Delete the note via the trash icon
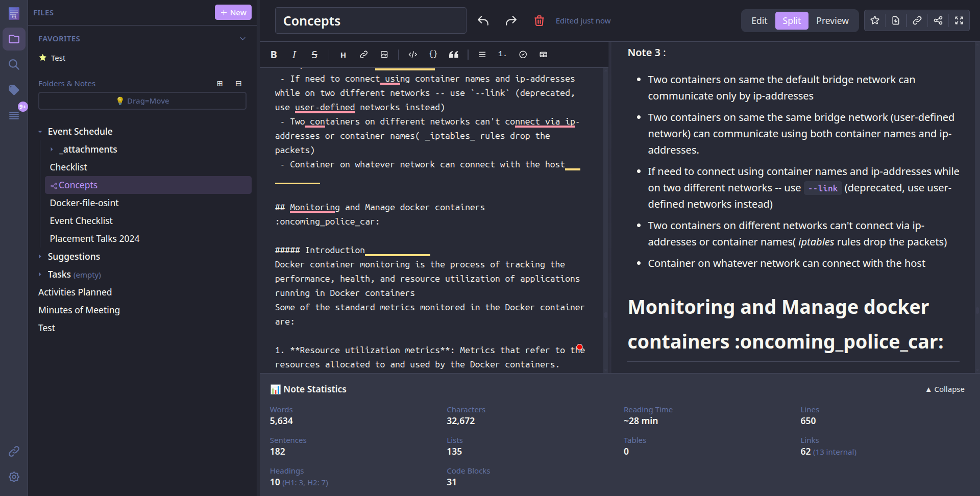Viewport: 980px width, 496px height. coord(539,20)
